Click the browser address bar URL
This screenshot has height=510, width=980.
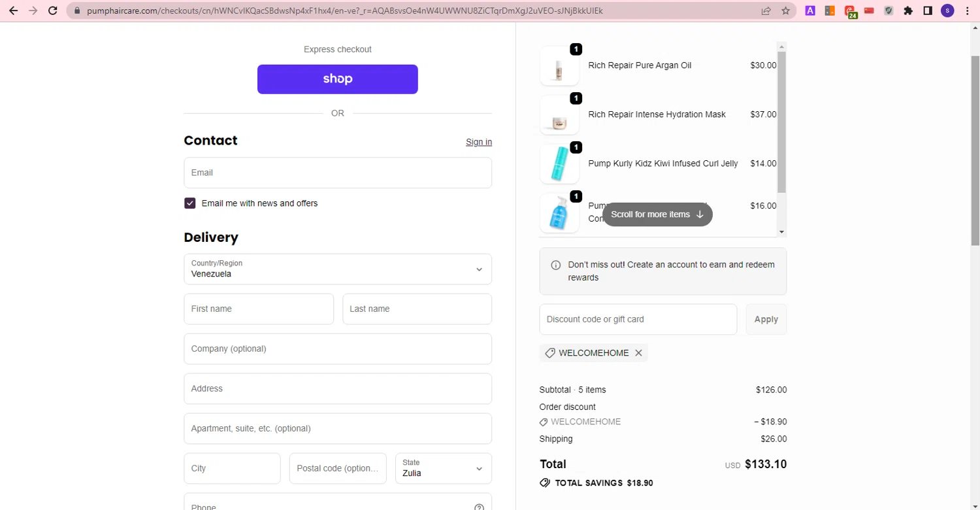pos(345,10)
